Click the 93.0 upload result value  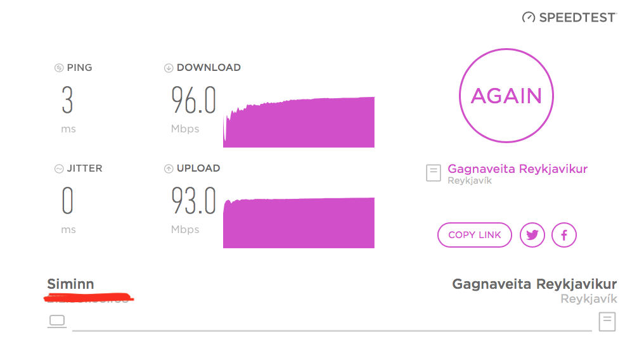coord(193,201)
